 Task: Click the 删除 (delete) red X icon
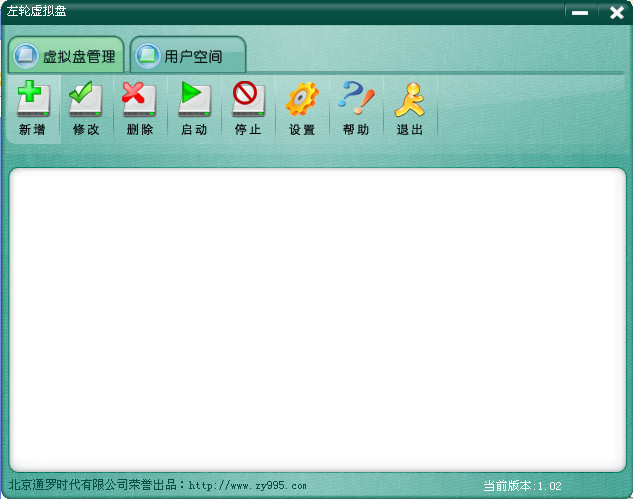click(139, 99)
